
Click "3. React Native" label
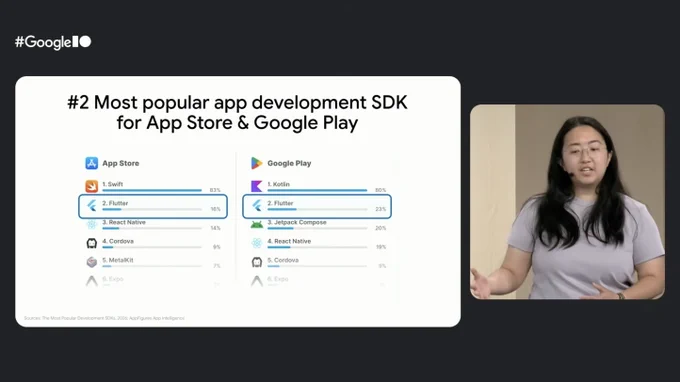(x=124, y=222)
